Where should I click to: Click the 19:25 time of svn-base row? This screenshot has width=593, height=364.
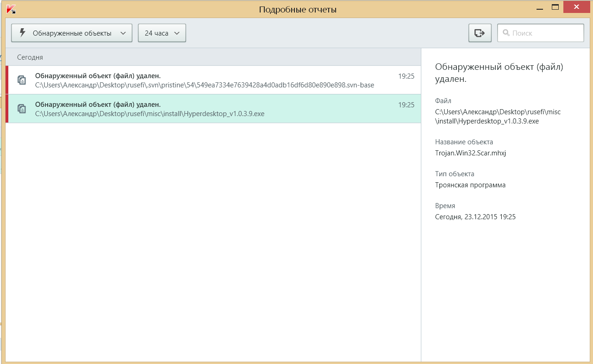(406, 76)
